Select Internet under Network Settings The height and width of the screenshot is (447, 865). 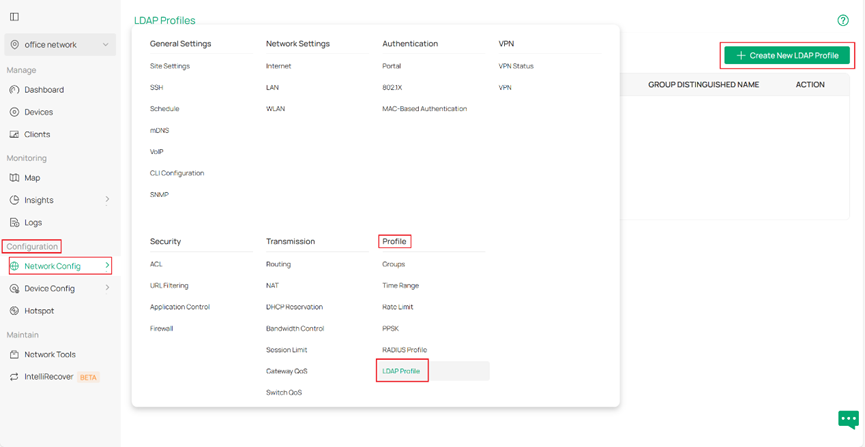click(279, 66)
